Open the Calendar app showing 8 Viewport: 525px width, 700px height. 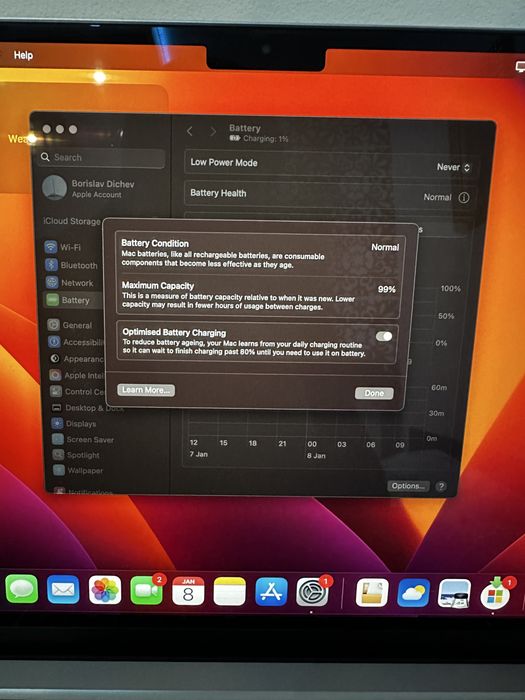click(188, 591)
